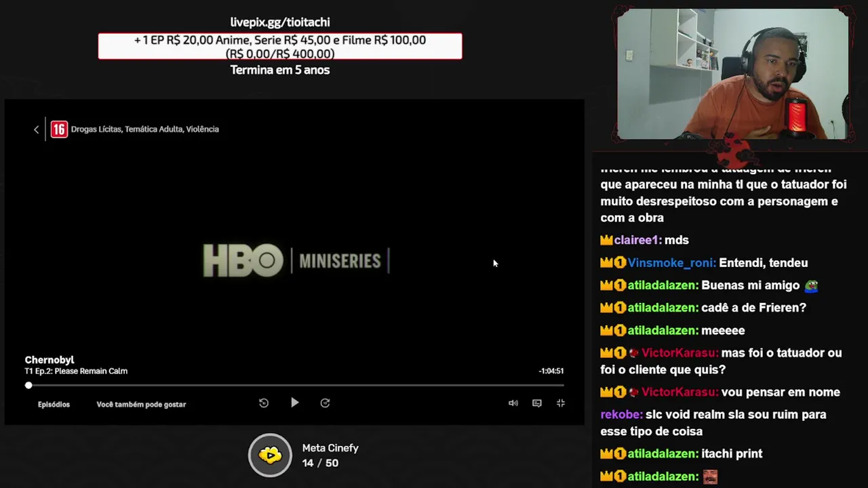
Task: Rewind using the skip-back icon
Action: (x=264, y=403)
